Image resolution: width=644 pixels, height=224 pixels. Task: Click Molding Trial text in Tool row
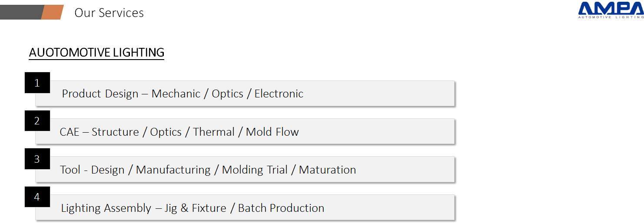click(x=255, y=170)
